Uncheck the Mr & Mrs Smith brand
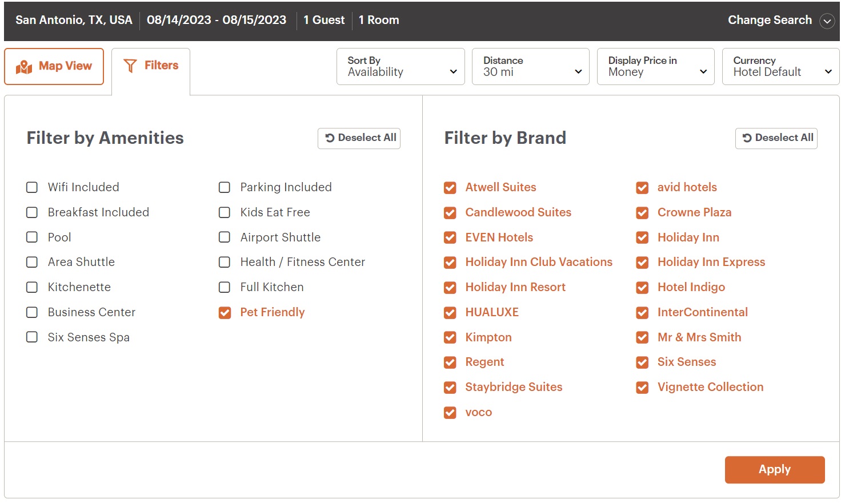845x504 pixels. coord(642,337)
